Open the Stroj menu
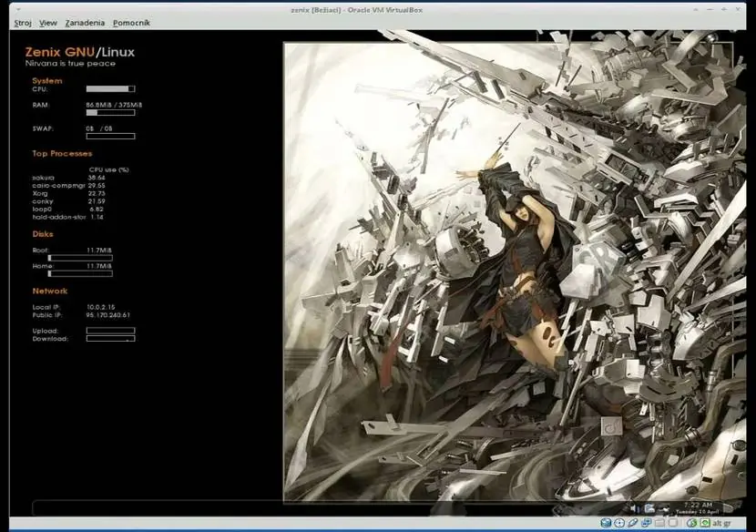756x532 pixels. (x=23, y=23)
